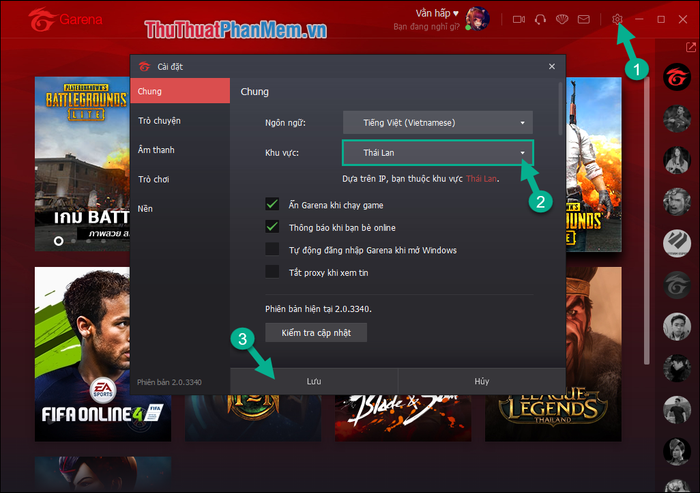Minimize the Garena window
This screenshot has height=493, width=700.
pos(639,19)
